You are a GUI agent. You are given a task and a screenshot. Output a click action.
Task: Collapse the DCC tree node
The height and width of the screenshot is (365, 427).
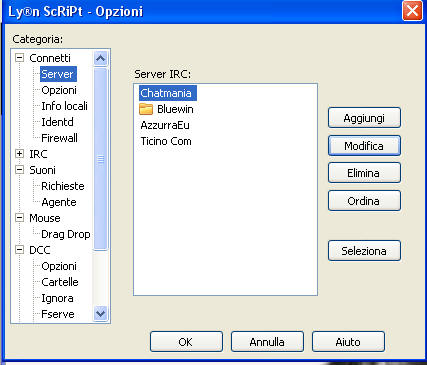20,250
